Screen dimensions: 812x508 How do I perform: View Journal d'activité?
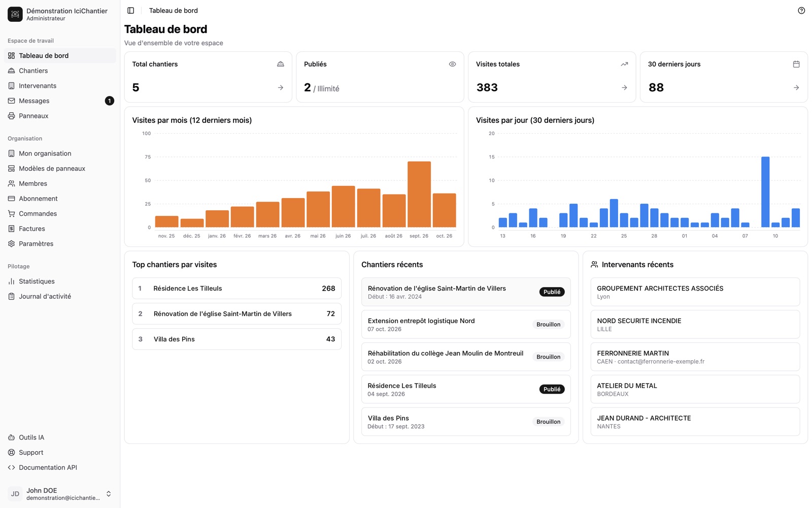pyautogui.click(x=60, y=296)
